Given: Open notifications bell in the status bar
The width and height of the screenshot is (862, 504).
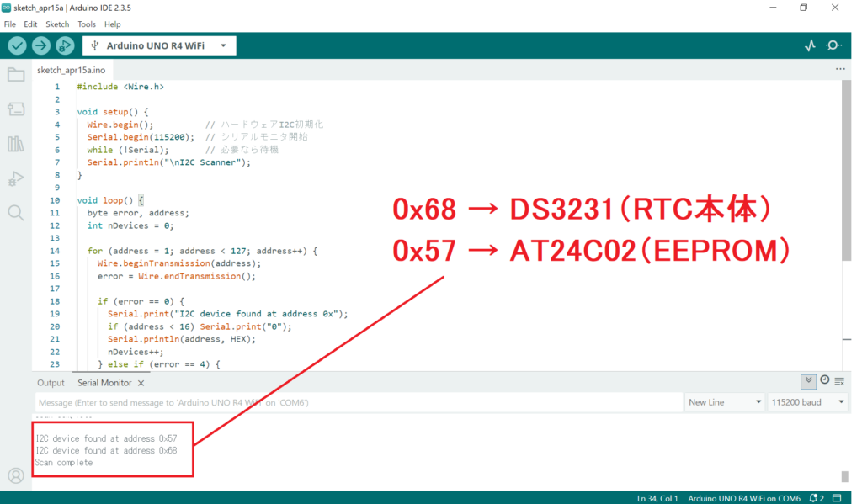Looking at the screenshot, I should pyautogui.click(x=816, y=498).
